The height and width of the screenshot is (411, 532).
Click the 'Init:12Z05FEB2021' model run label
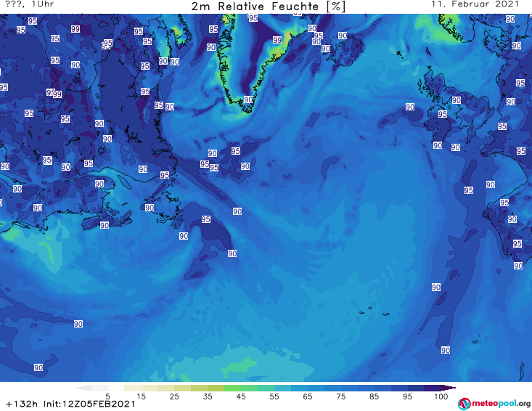click(x=89, y=404)
